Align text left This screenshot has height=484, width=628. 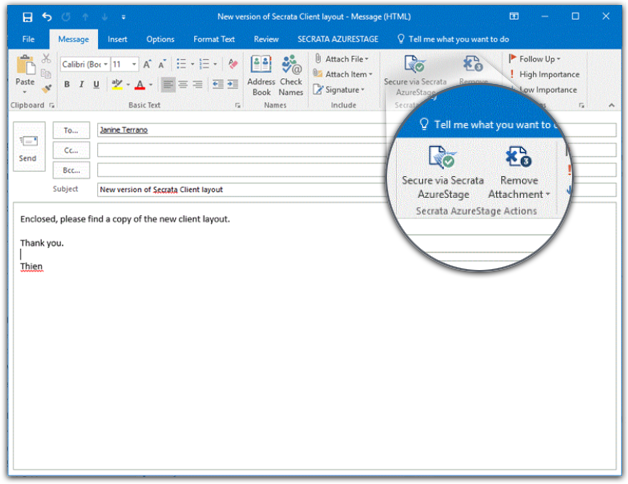tap(168, 85)
